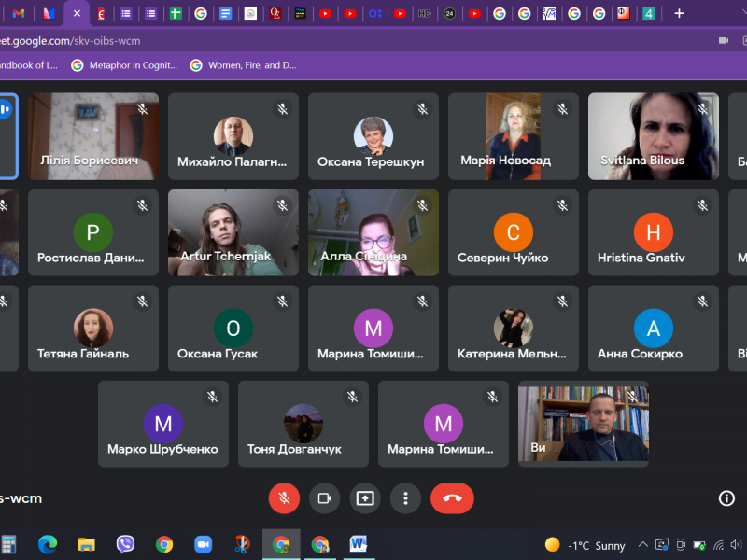Unmute the microphone in the call bar
This screenshot has width=747, height=560.
tap(284, 498)
